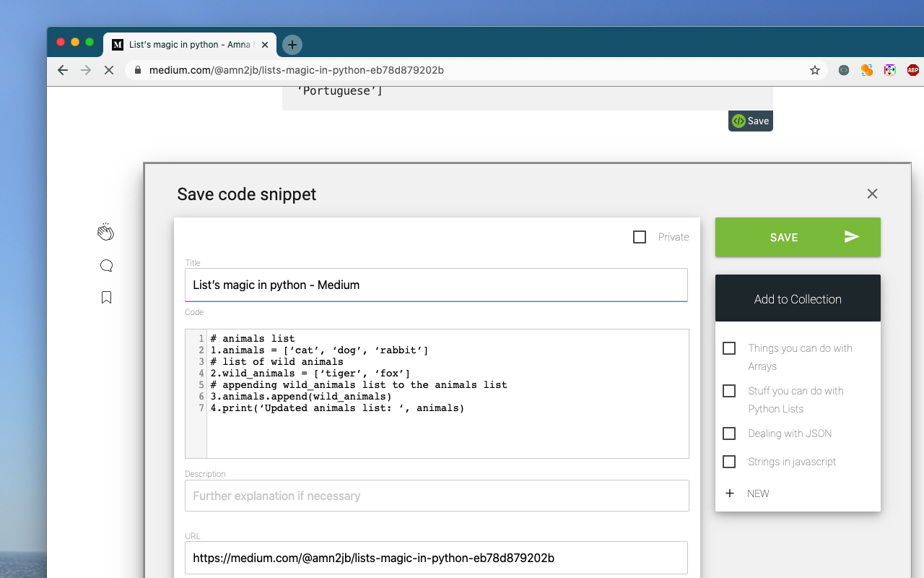The width and height of the screenshot is (924, 578).
Task: Clap for the article using the sidebar icon
Action: pyautogui.click(x=105, y=231)
